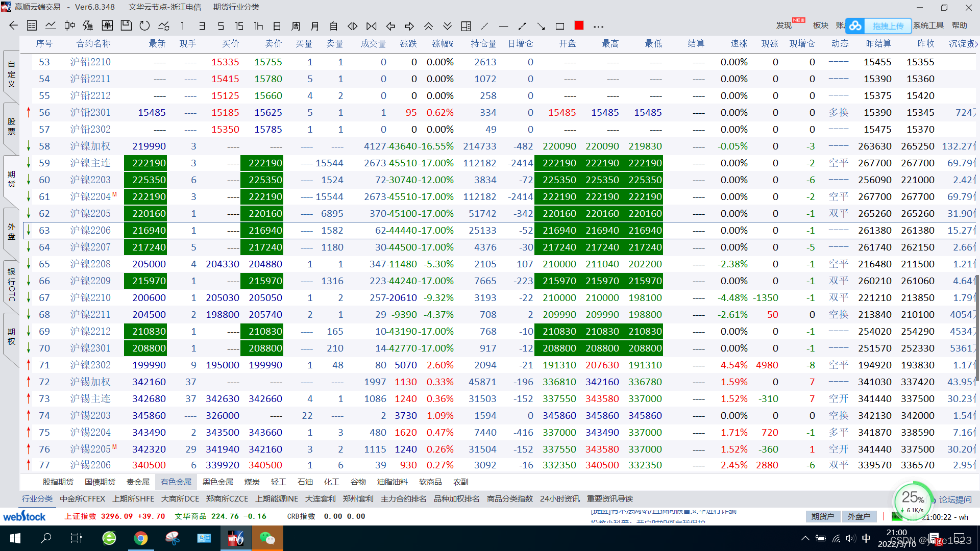980x551 pixels.
Task: Switch to the candlestick K-line chart icon
Action: 70,26
